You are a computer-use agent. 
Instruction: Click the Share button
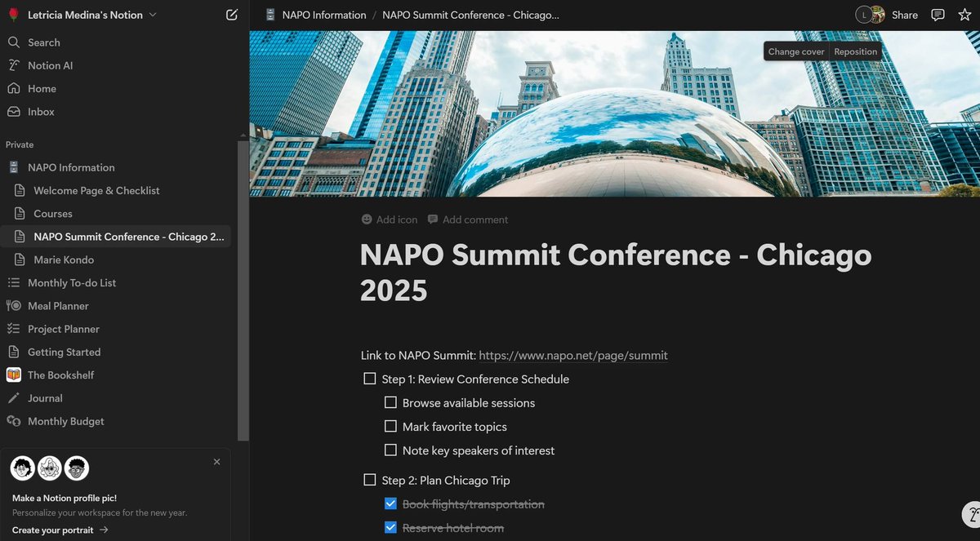pyautogui.click(x=905, y=15)
